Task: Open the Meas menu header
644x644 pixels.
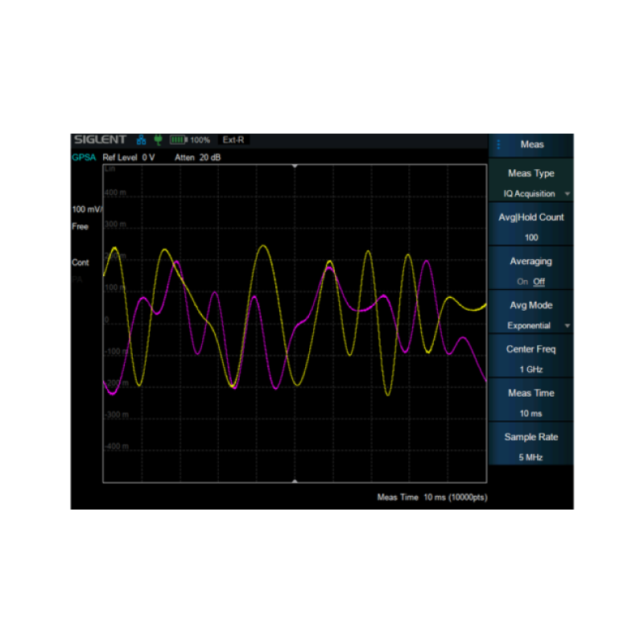Action: pyautogui.click(x=532, y=145)
